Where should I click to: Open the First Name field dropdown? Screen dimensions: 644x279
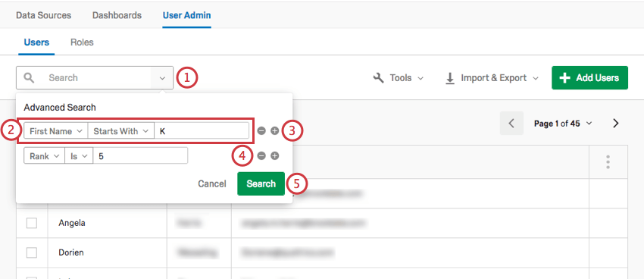tap(56, 131)
